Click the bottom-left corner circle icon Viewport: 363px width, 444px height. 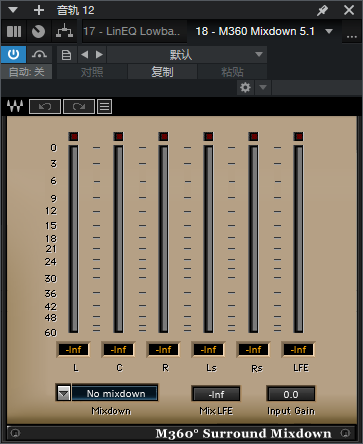(x=15, y=433)
